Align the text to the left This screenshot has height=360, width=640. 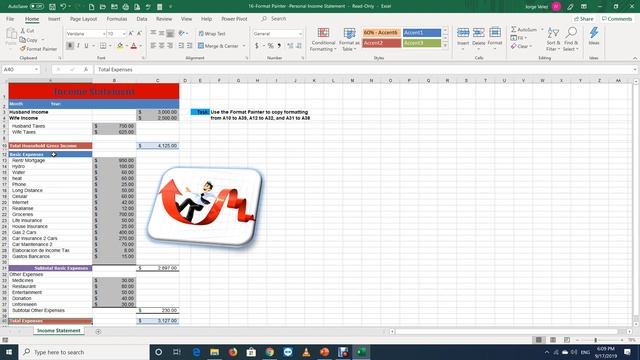(x=153, y=46)
